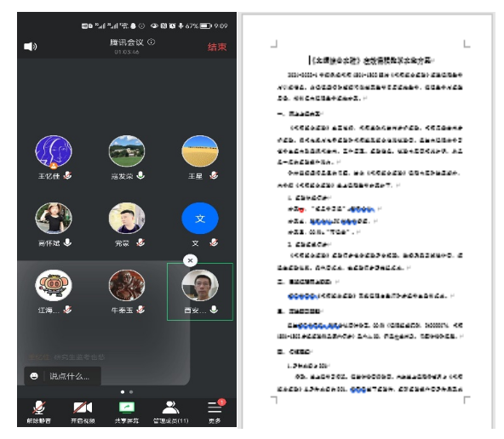Close the popup with the X button
The width and height of the screenshot is (504, 439).
click(x=191, y=260)
